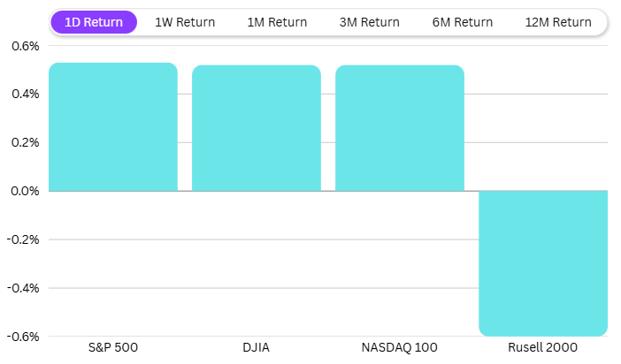Click the negative Rusell 2000 bar
The image size is (621, 364).
pos(543,262)
